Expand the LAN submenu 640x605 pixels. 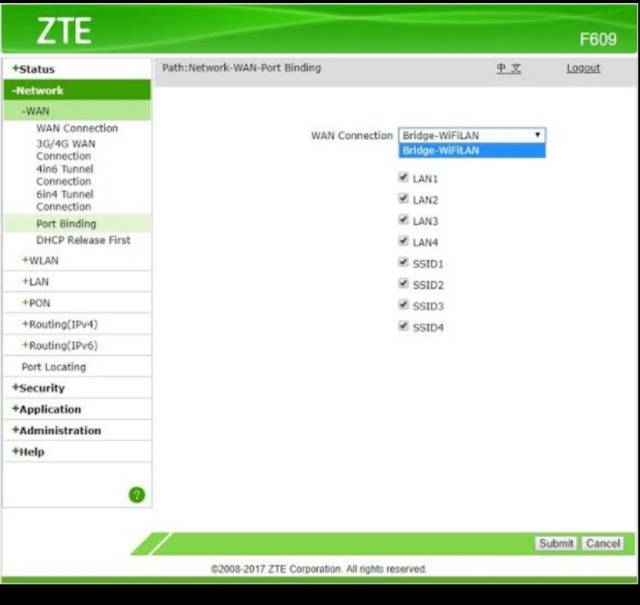[x=78, y=282]
